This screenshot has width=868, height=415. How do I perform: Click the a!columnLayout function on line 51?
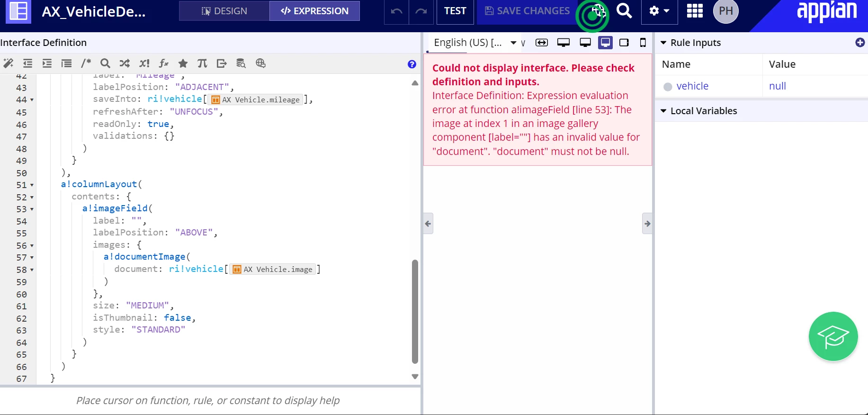pyautogui.click(x=99, y=184)
